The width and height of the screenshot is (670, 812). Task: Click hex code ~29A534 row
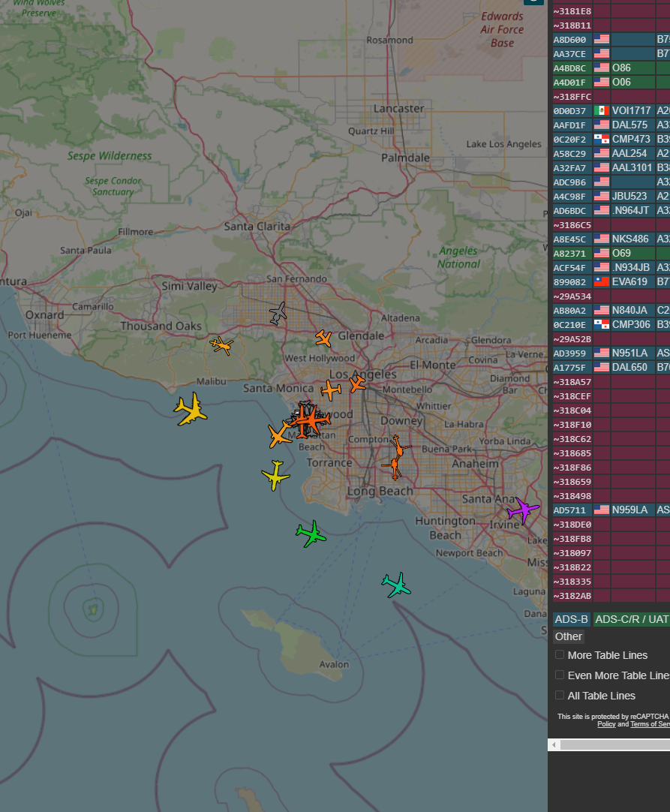point(572,296)
